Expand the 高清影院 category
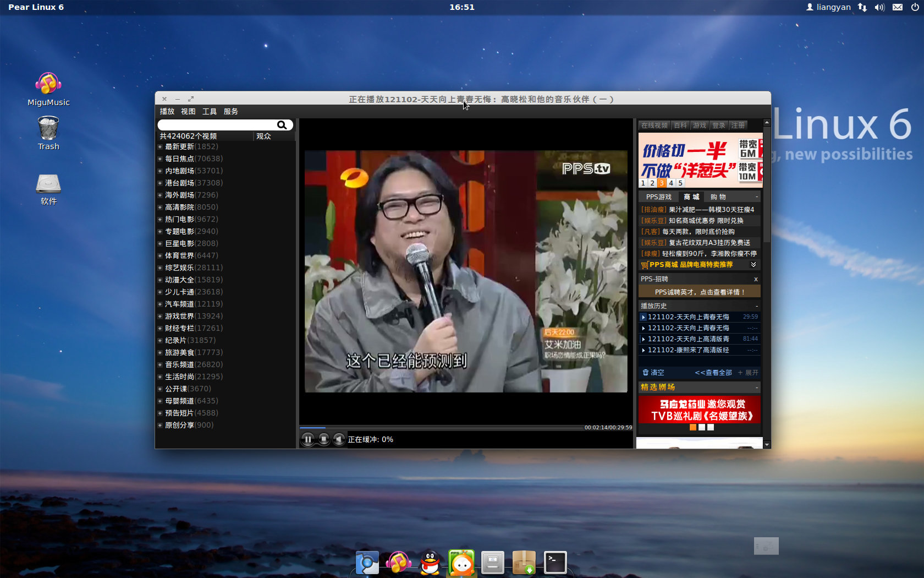 click(160, 207)
